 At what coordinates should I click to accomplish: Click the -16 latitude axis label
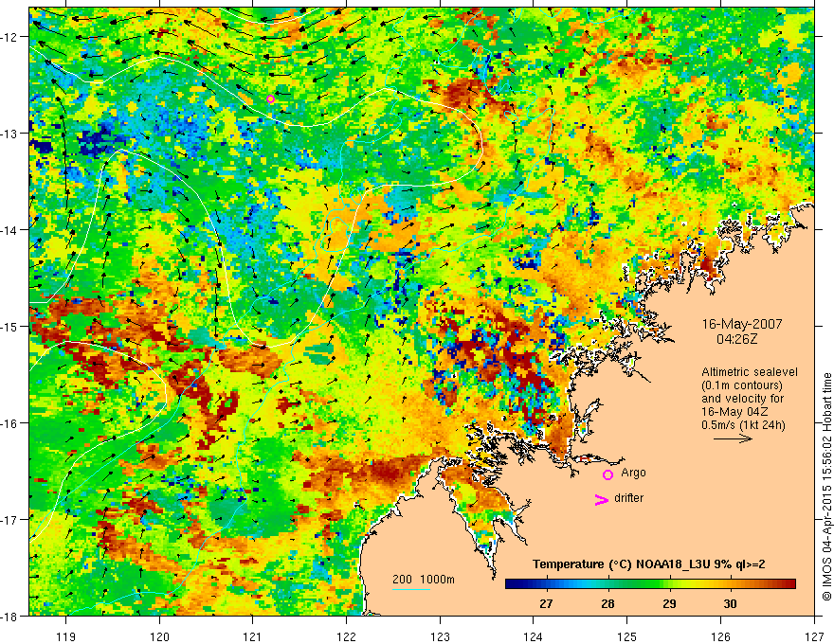click(10, 423)
